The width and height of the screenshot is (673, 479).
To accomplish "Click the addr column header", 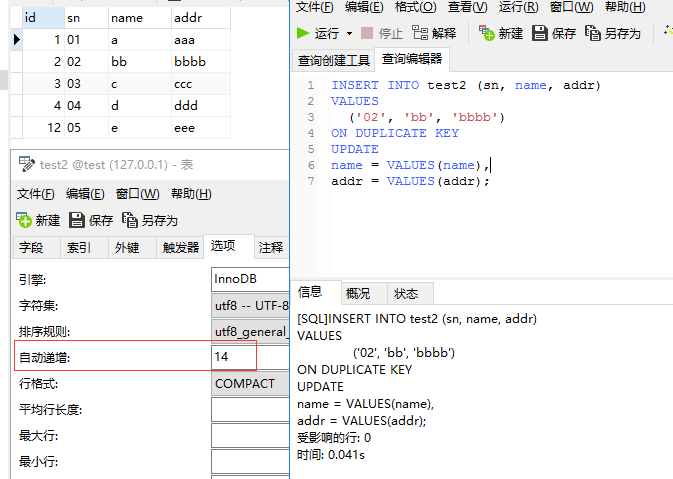I will point(201,18).
